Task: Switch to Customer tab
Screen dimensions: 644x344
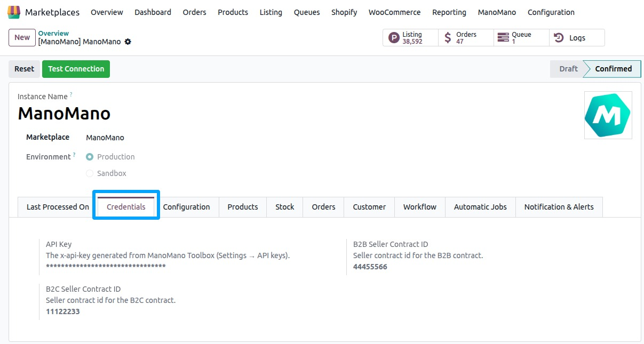Action: (x=369, y=207)
